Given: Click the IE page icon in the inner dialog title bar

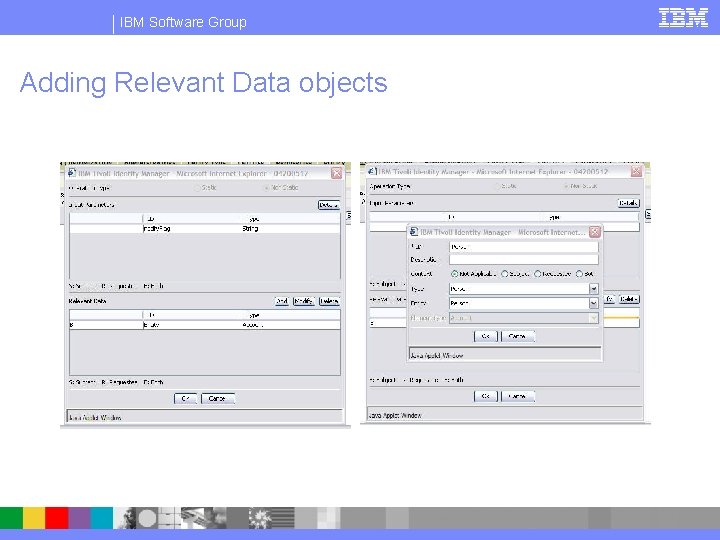Looking at the screenshot, I should (414, 232).
